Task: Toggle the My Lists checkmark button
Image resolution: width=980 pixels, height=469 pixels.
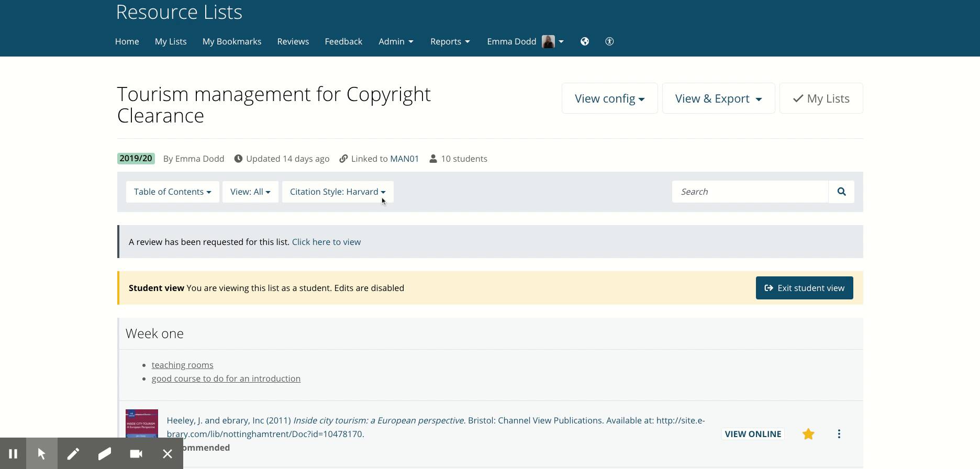Action: 821,98
